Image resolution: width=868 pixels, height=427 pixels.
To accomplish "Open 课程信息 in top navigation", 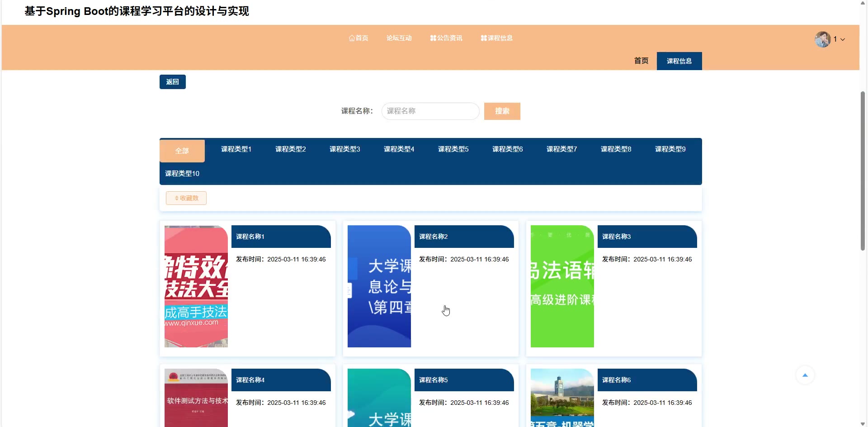I will 497,38.
